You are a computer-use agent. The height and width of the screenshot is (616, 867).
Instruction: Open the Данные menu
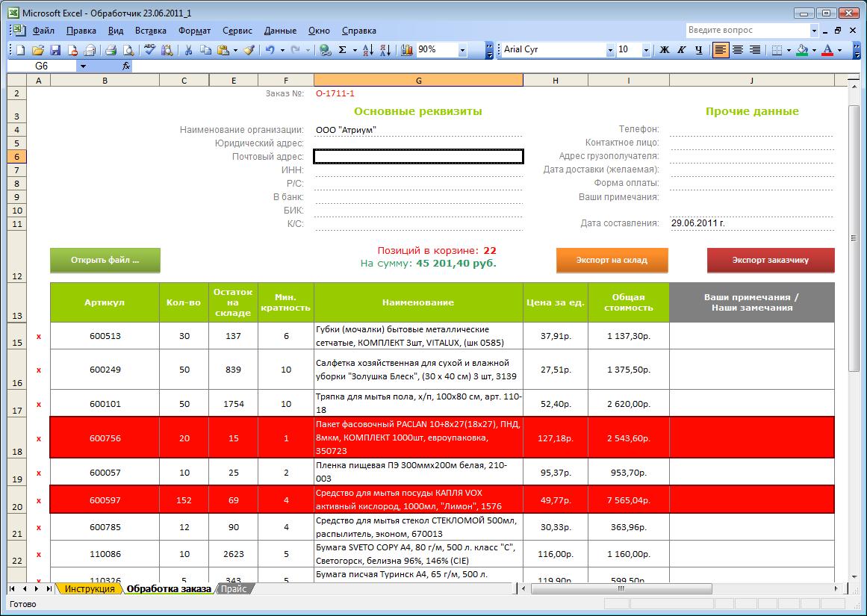(280, 31)
